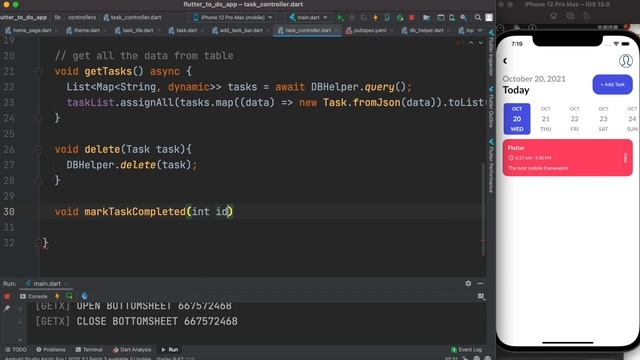Open the Dart Analysis tool window

(x=132, y=349)
